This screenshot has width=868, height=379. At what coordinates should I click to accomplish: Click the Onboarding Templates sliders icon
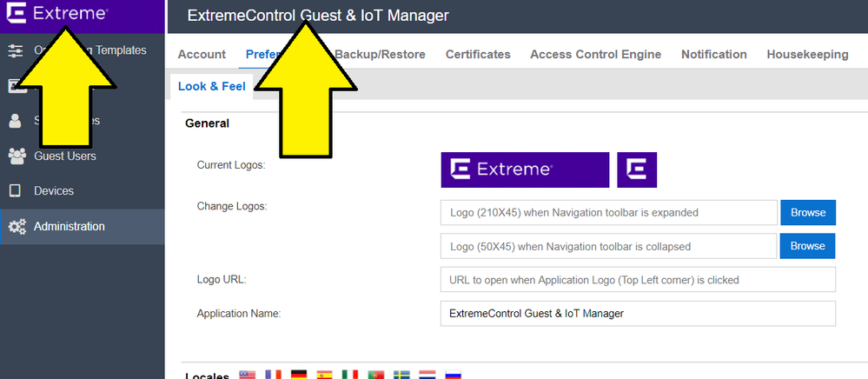tap(16, 50)
